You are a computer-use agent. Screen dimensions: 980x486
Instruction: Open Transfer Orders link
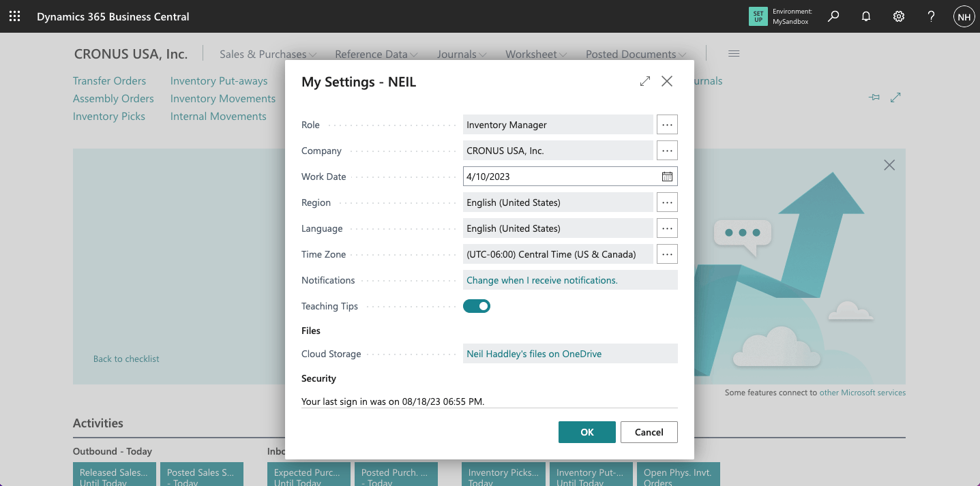pos(109,80)
